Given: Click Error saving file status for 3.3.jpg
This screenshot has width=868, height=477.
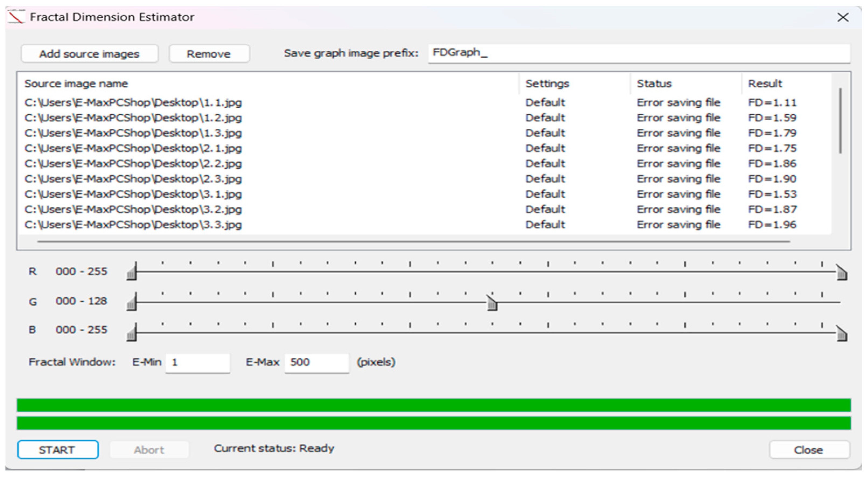Looking at the screenshot, I should (x=679, y=225).
